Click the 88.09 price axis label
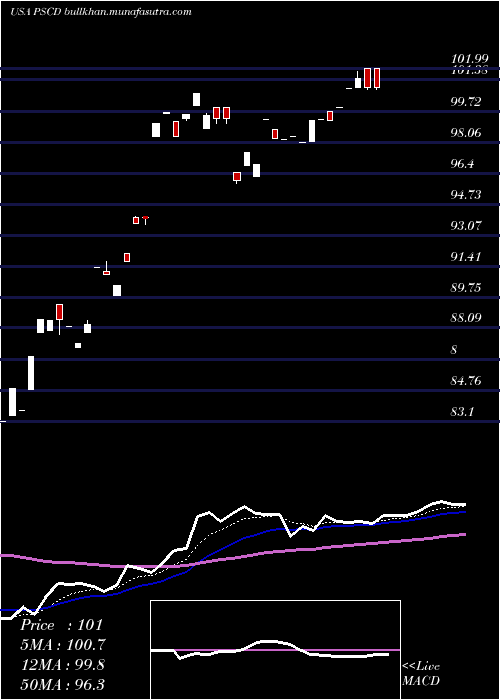Viewport: 500px width, 700px height. [466, 318]
